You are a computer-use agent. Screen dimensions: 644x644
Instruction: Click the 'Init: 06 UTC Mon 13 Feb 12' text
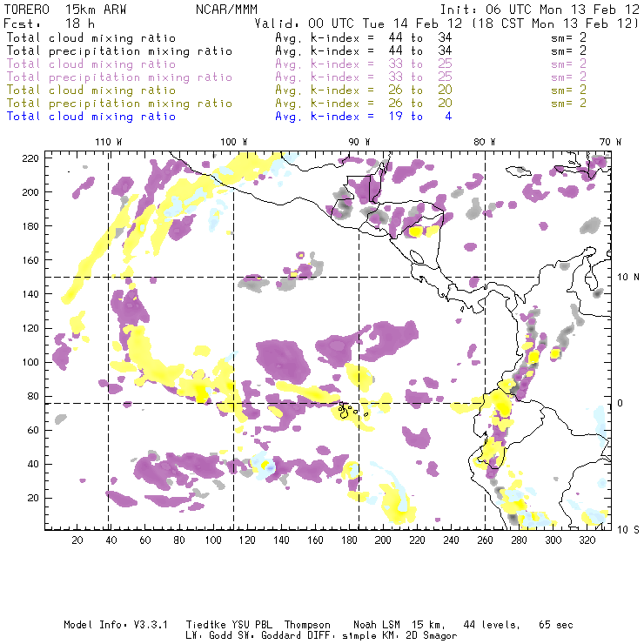pos(540,10)
